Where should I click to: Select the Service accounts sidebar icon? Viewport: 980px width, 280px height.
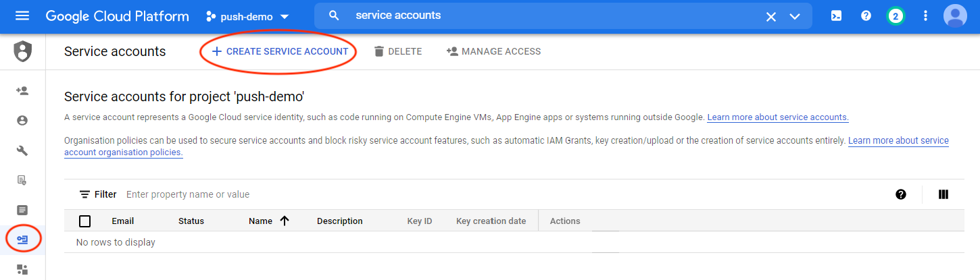click(22, 240)
